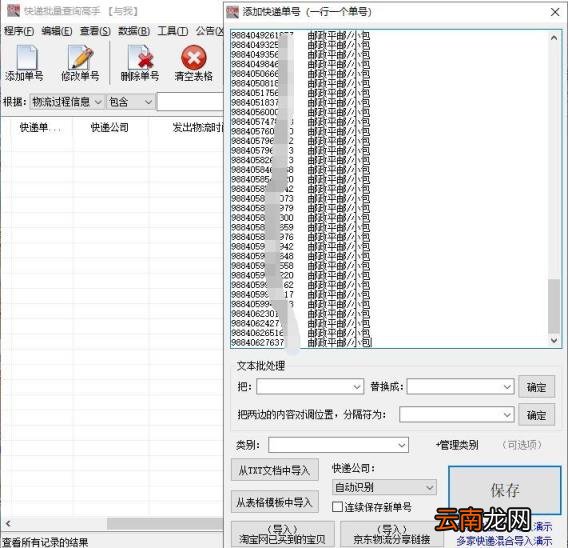The width and height of the screenshot is (568, 548).
Task: Click the tracking line starting 9884056000
Action: [x=301, y=112]
